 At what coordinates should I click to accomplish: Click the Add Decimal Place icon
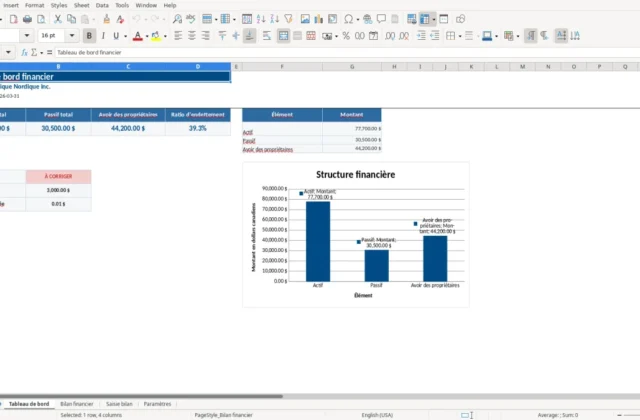[390, 36]
